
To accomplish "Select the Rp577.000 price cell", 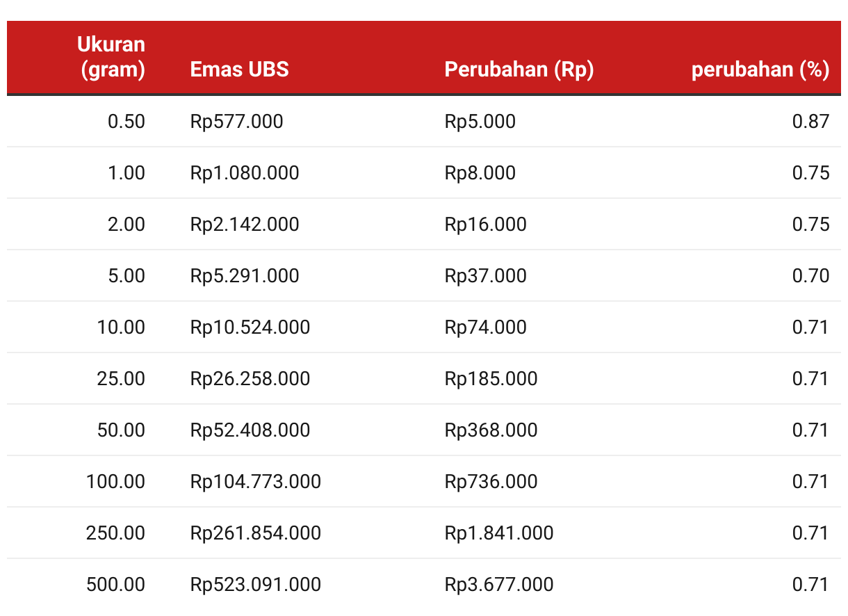I will [237, 122].
